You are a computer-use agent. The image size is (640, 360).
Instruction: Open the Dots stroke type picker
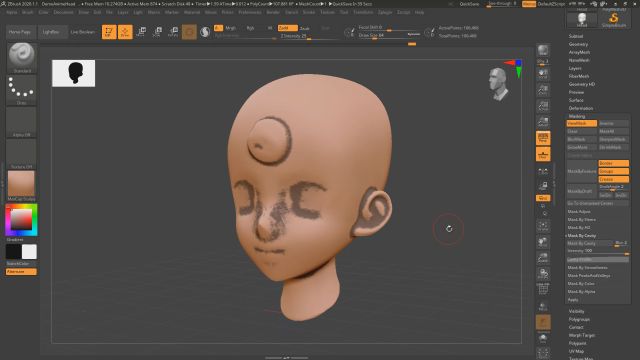22,90
